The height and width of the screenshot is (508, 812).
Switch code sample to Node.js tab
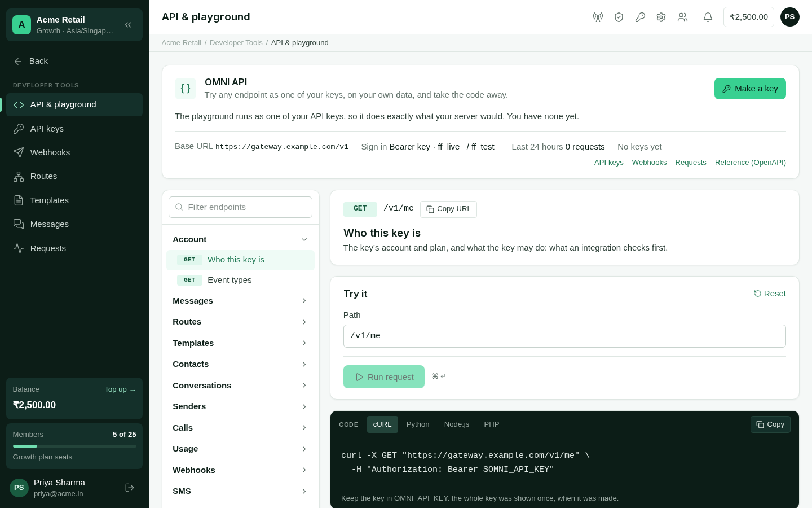pos(457,424)
